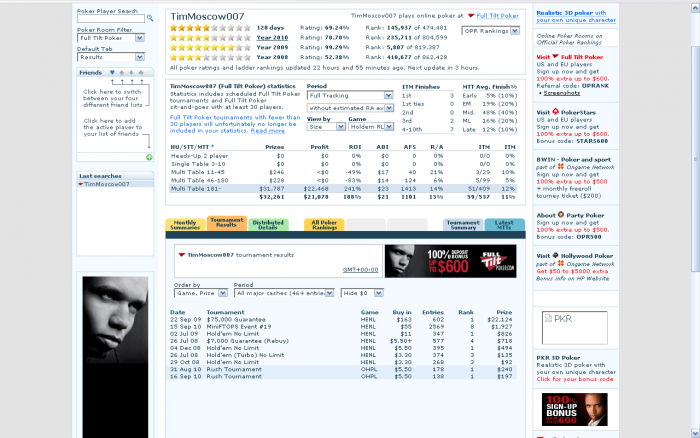Add active player with green plus icon

[149, 157]
